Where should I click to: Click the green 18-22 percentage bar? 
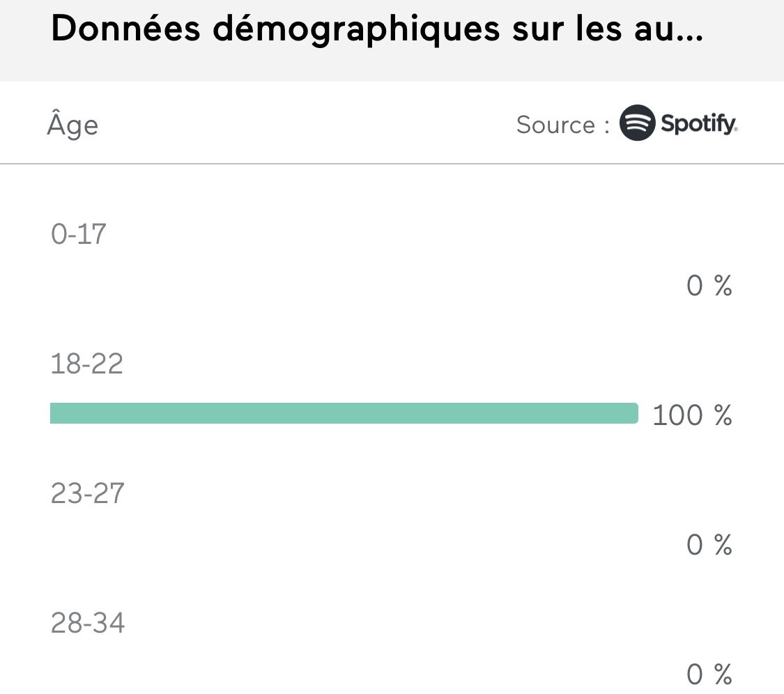(344, 413)
